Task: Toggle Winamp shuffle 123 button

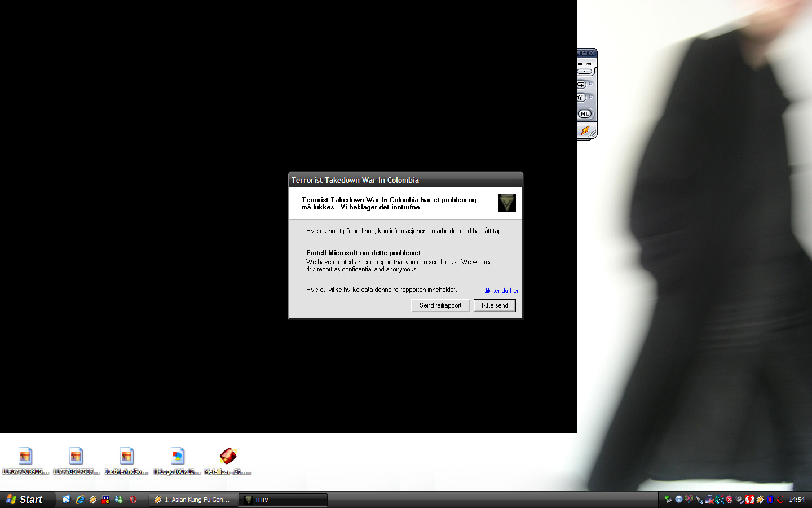Action: (x=581, y=98)
